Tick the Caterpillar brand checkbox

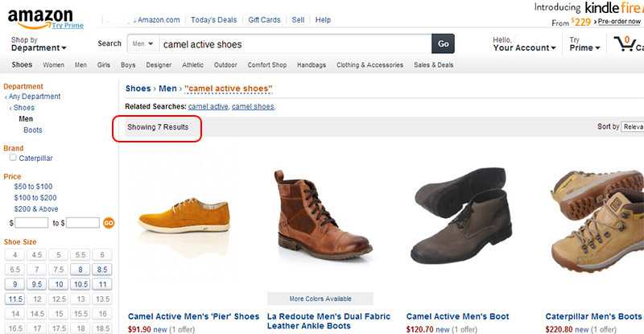point(13,159)
